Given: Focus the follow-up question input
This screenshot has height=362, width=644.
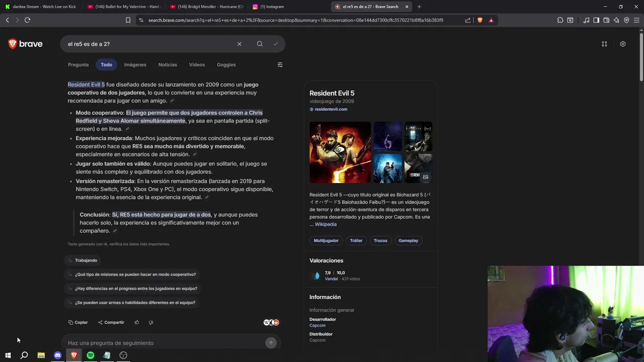Looking at the screenshot, I should coord(165,343).
